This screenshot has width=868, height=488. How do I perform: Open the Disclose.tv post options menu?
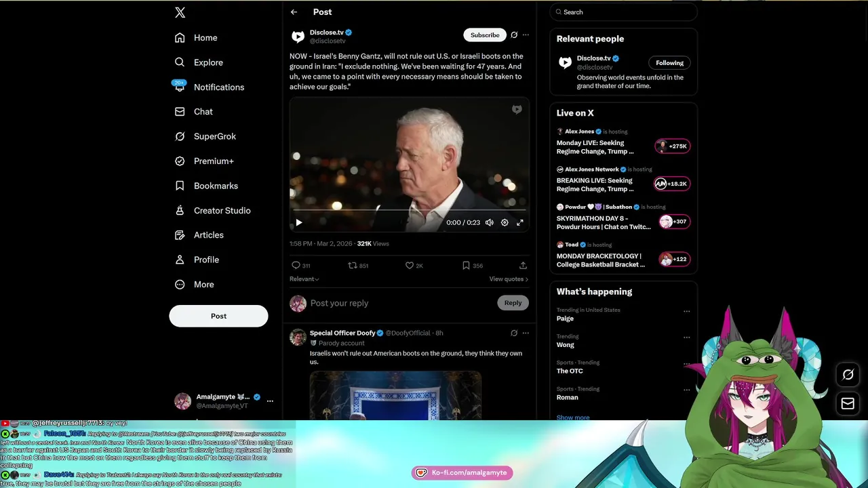pos(526,35)
